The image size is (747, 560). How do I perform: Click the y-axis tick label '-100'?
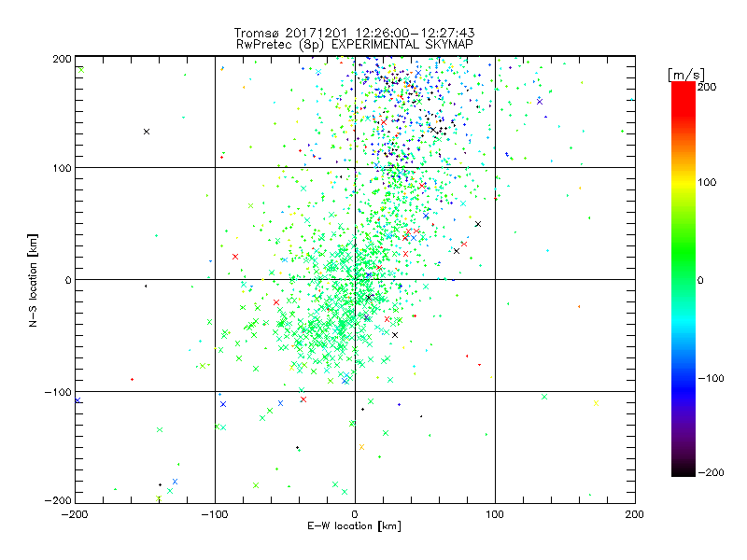pyautogui.click(x=58, y=392)
